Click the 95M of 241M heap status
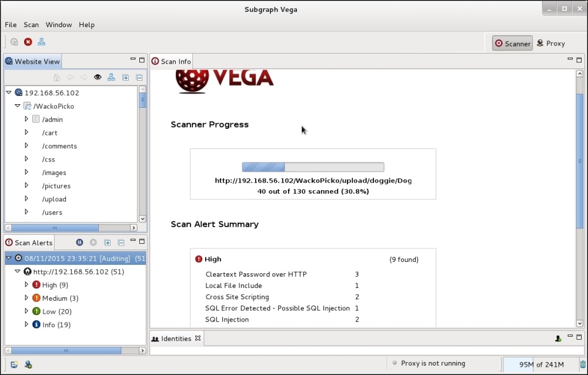The image size is (588, 375). (x=541, y=364)
